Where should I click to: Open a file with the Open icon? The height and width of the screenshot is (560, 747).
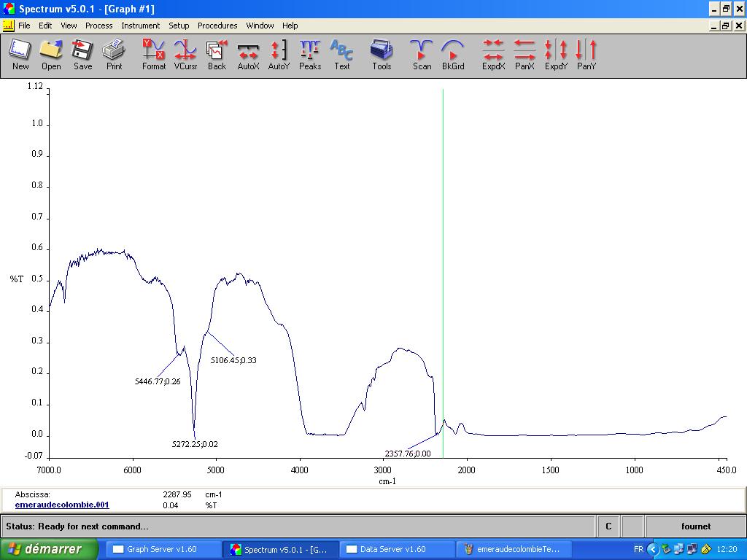click(x=51, y=55)
